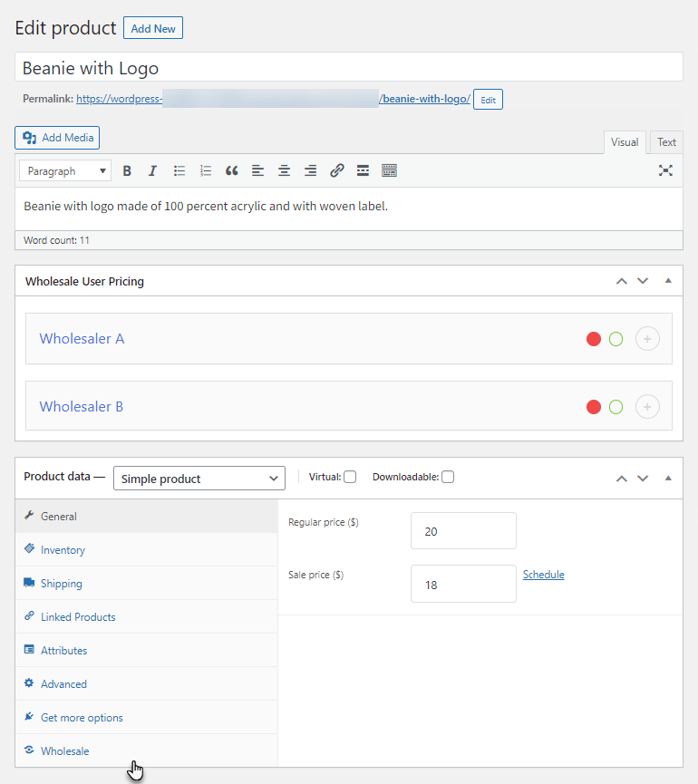Switch editor to Visual tab
This screenshot has height=784, width=698.
point(625,142)
